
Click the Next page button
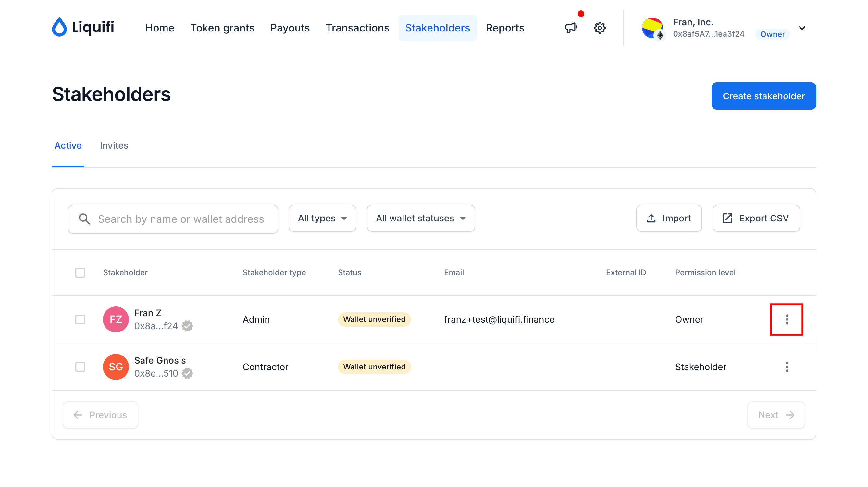point(776,415)
